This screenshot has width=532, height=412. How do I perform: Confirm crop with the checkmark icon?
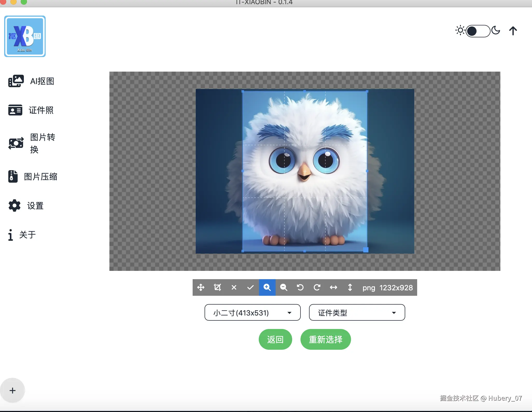pos(250,287)
